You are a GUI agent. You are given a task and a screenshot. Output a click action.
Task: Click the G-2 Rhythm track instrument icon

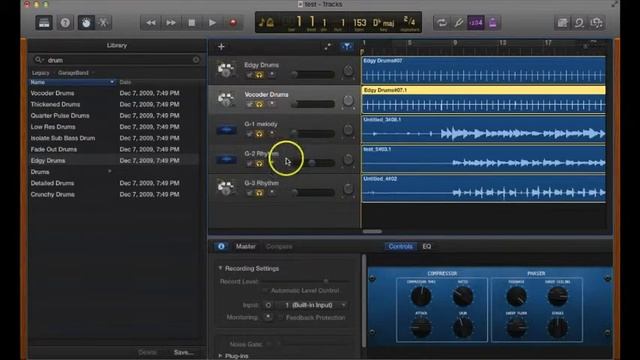click(226, 159)
